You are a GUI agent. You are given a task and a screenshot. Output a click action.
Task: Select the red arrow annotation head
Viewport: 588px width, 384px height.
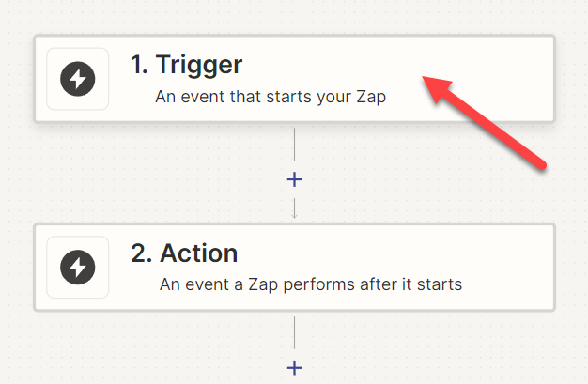[x=438, y=88]
